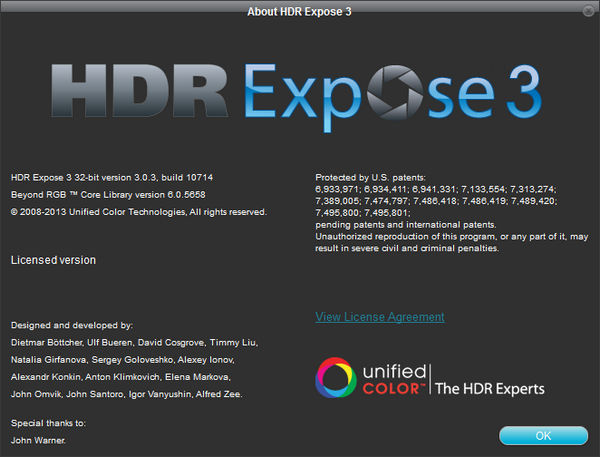Click the John Warner name
The height and width of the screenshot is (457, 600).
point(38,440)
